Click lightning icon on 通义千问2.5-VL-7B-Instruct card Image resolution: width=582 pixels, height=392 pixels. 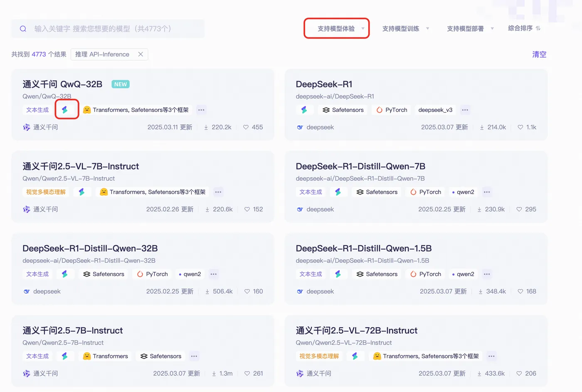point(82,192)
